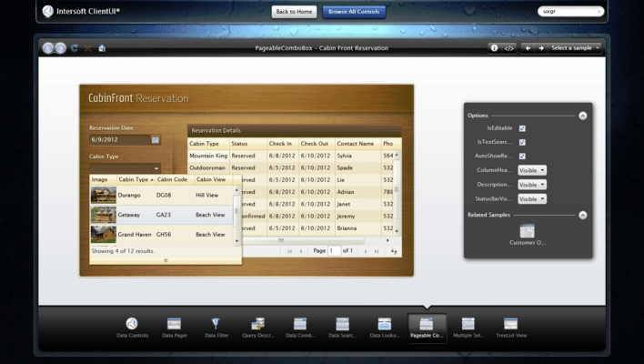Click the home icon in the toolbar
Viewport: 644px width, 364px height.
[102, 48]
